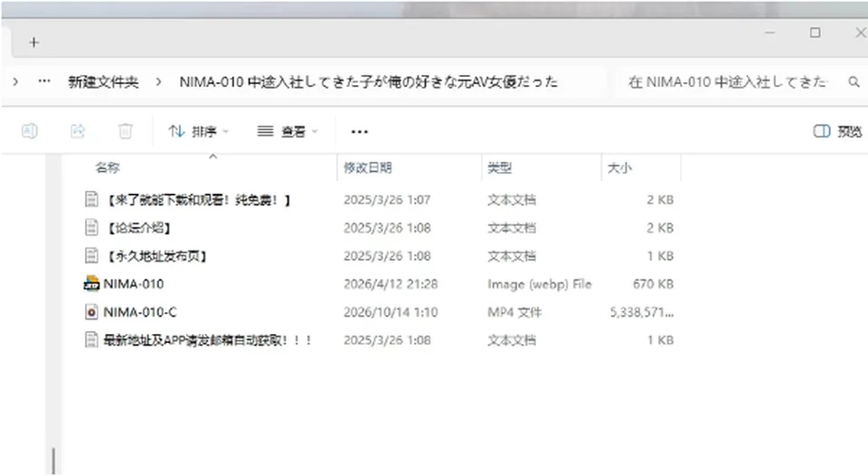This screenshot has width=868, height=476.
Task: Click the size value 670 KB
Action: pos(653,284)
